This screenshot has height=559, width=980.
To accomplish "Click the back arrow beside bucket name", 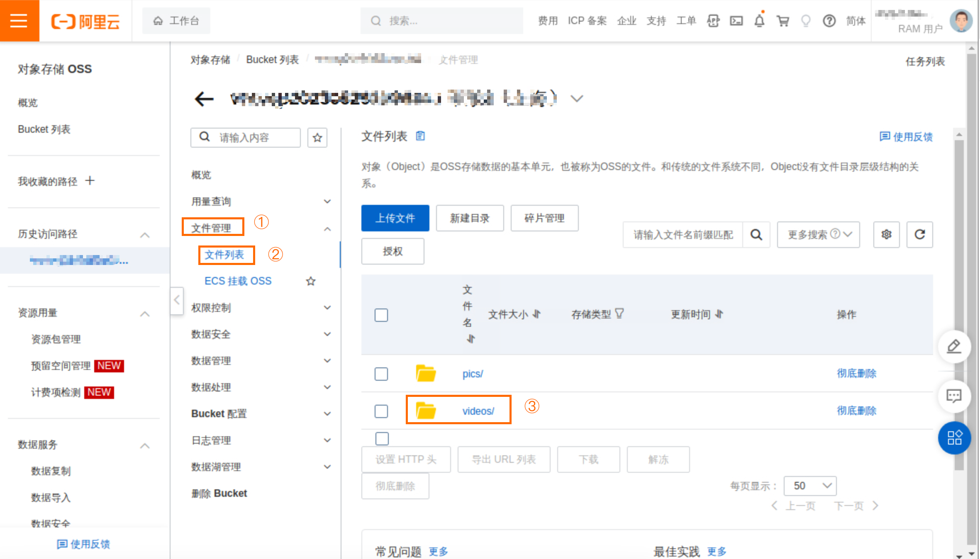I will (x=204, y=99).
